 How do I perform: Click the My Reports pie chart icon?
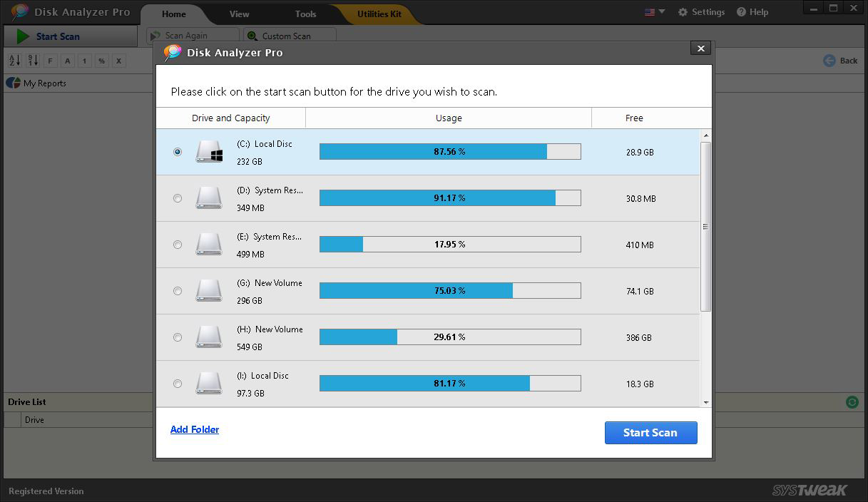click(14, 83)
